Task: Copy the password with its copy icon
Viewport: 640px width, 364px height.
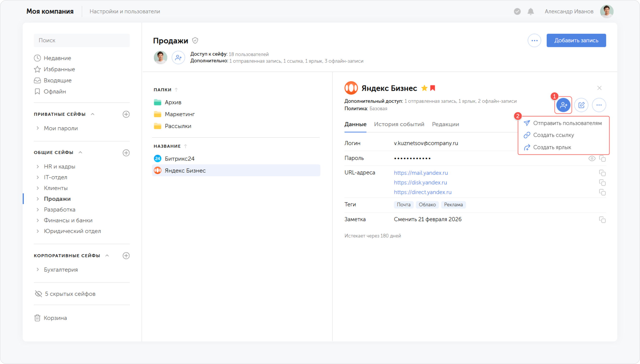Action: pos(602,158)
